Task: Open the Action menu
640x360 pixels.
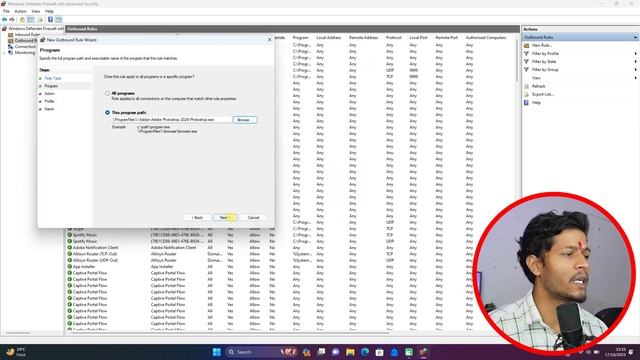Action: (x=20, y=11)
